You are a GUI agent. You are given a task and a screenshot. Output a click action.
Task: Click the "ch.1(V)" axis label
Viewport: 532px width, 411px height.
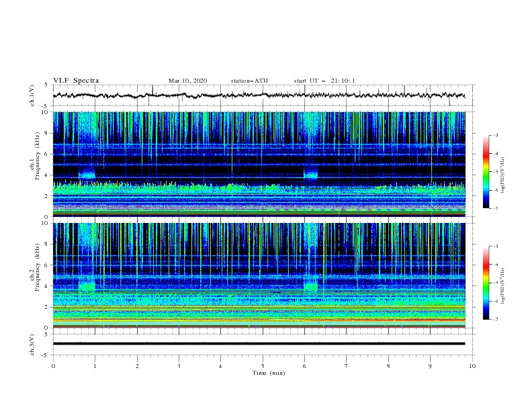tap(32, 95)
